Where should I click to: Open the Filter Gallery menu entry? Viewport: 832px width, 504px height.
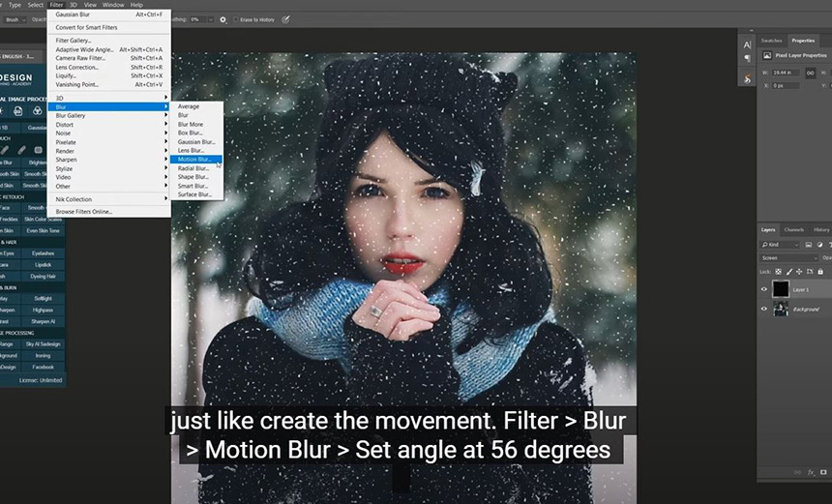74,41
